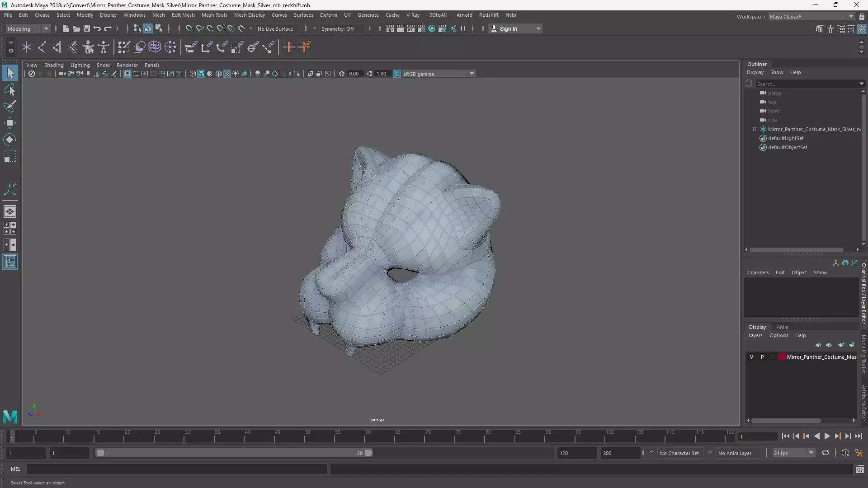868x488 pixels.
Task: Toggle layer visibility V box
Action: pos(751,357)
